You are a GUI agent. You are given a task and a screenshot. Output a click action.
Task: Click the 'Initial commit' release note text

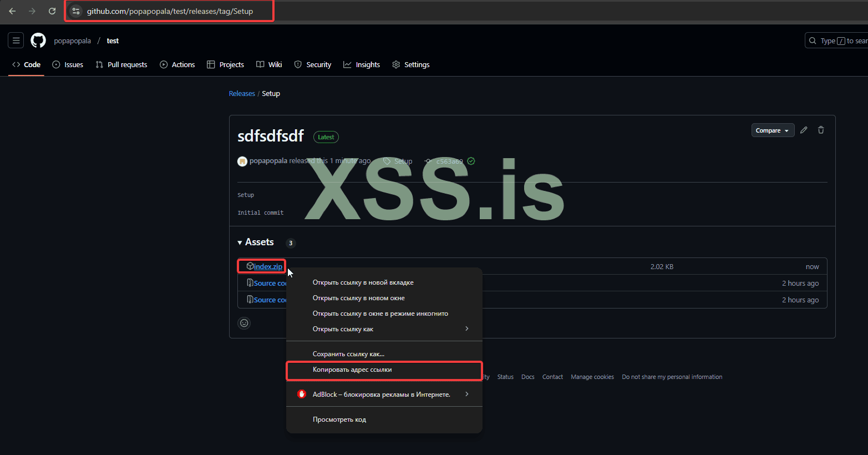[261, 213]
